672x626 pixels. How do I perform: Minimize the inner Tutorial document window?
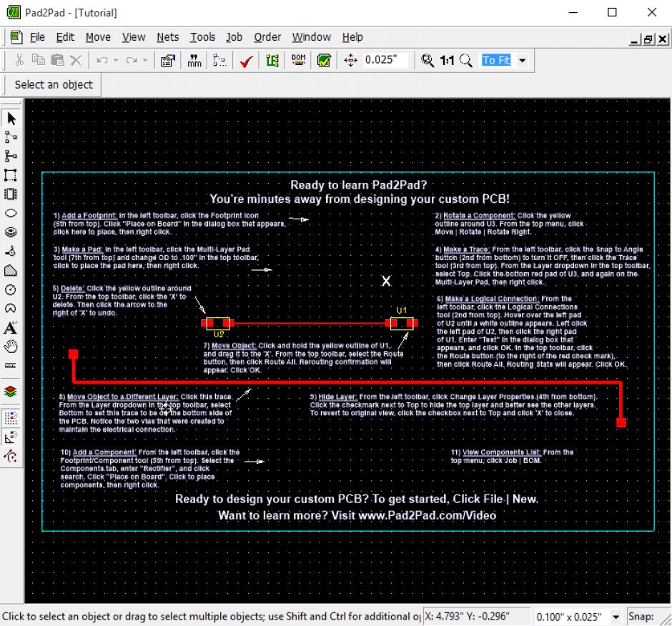pos(635,39)
